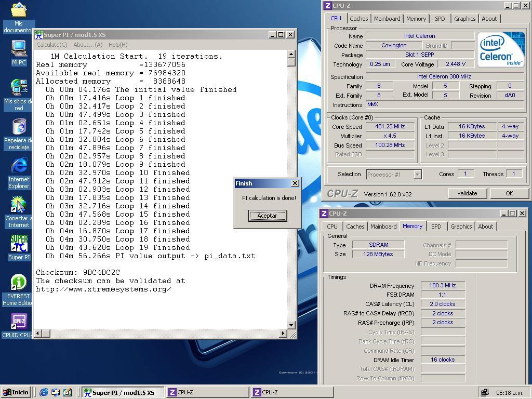Screen dimensions: 532x399
Task: Select Mainboard tab in top CPU-Z
Action: click(x=387, y=19)
